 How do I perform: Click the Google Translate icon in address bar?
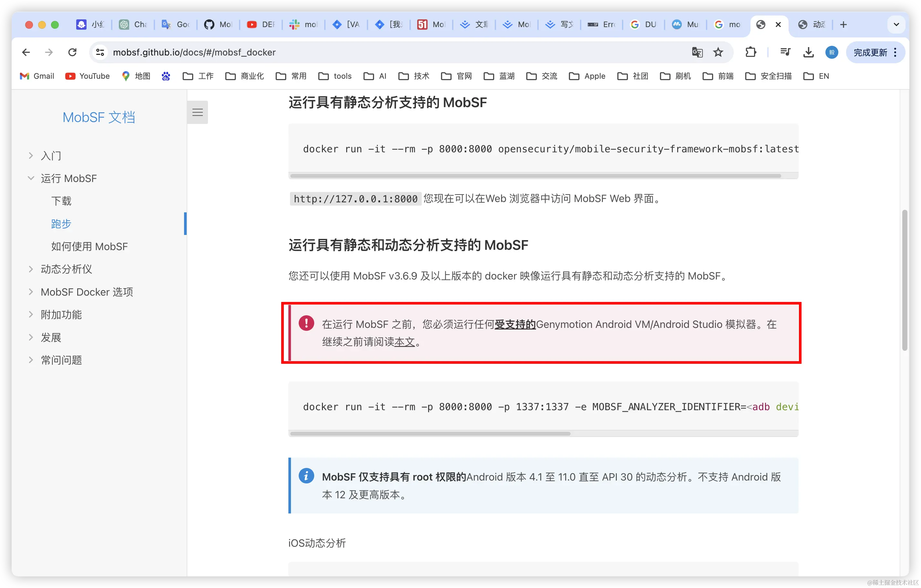coord(697,52)
